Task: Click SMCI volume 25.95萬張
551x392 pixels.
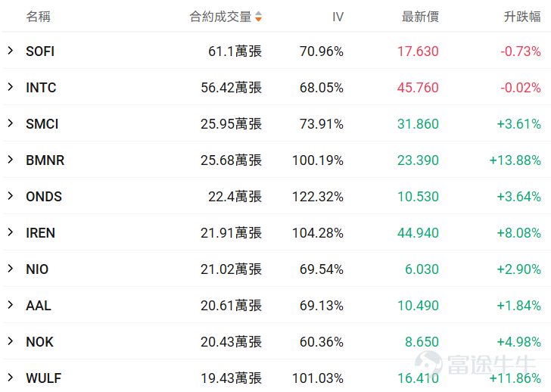Action: click(x=232, y=124)
